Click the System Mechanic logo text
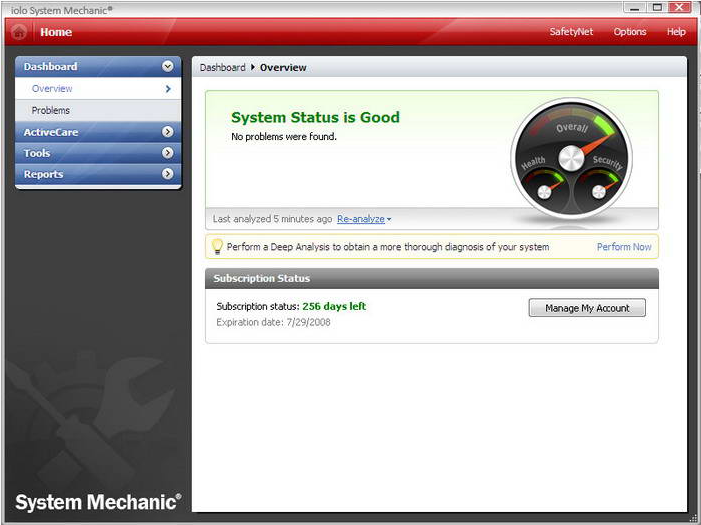Viewport: 701px width, 525px height. coord(98,501)
